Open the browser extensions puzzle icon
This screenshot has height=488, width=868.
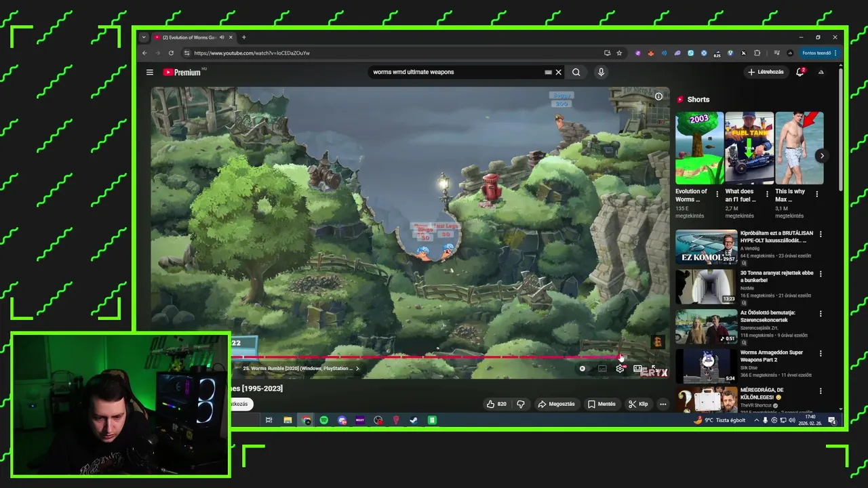click(757, 53)
